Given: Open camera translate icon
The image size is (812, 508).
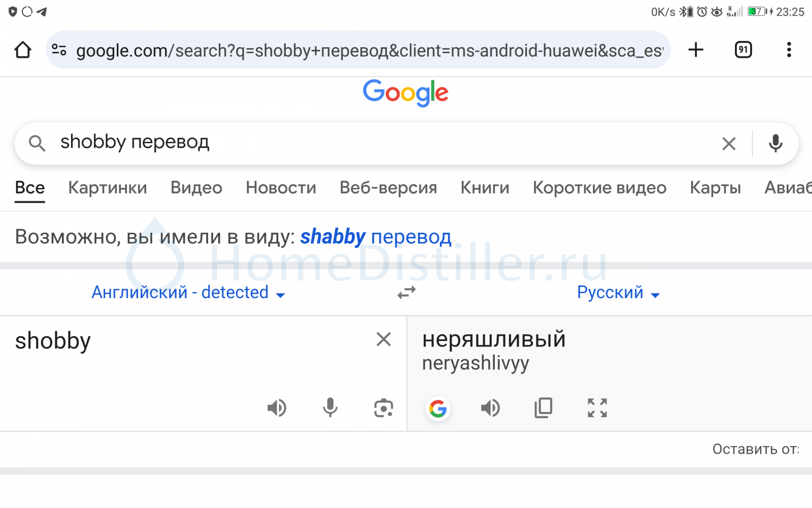Looking at the screenshot, I should click(384, 408).
